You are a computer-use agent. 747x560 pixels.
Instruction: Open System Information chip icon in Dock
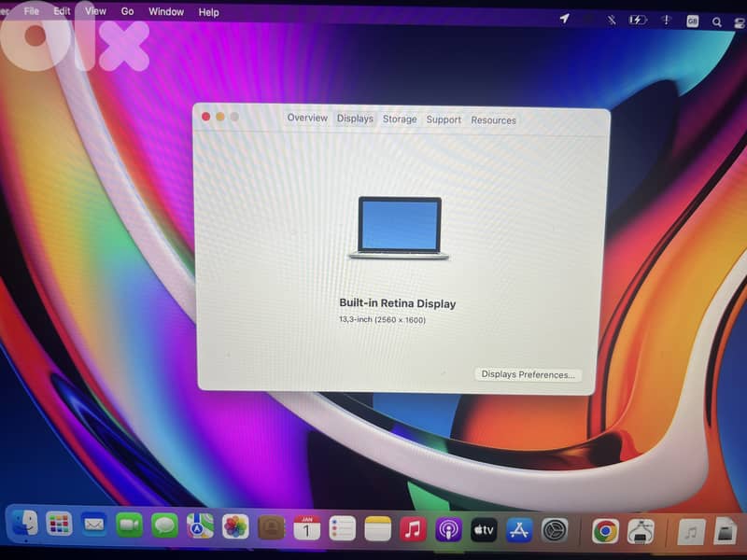point(641,531)
